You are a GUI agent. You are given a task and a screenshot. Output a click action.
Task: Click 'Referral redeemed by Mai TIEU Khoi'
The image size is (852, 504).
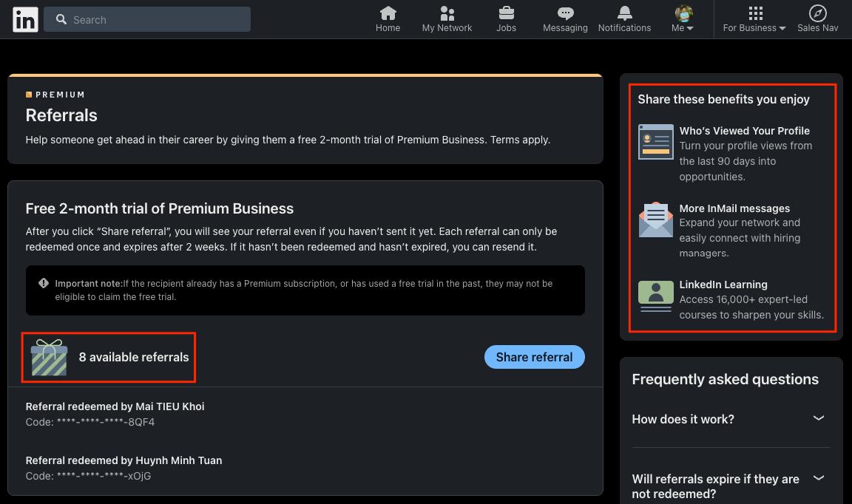(x=115, y=406)
